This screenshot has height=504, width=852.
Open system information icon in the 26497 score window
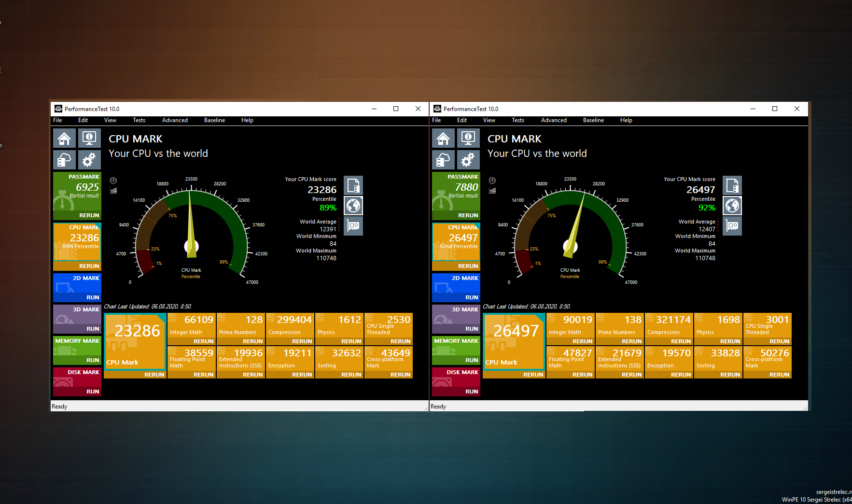(468, 139)
